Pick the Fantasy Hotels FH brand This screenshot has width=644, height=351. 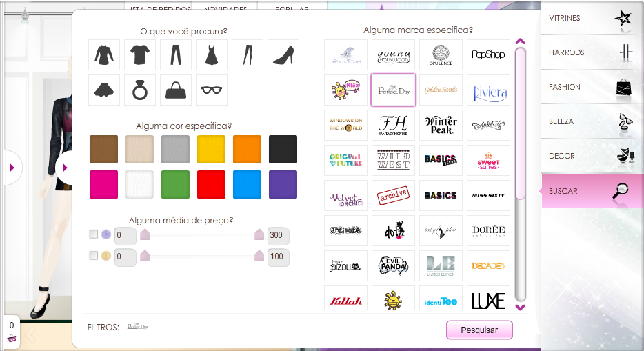tap(394, 126)
